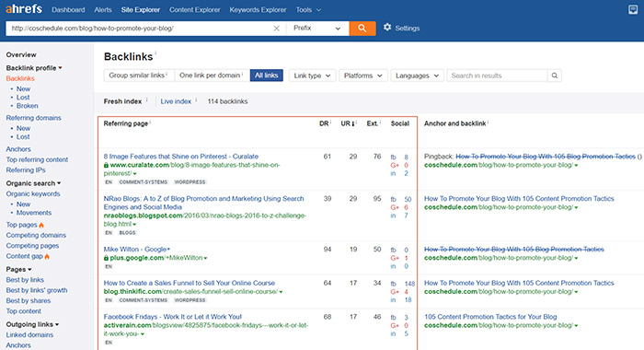Open Keywords Explorer in the top navigation
The width and height of the screenshot is (644, 350).
[x=258, y=9]
